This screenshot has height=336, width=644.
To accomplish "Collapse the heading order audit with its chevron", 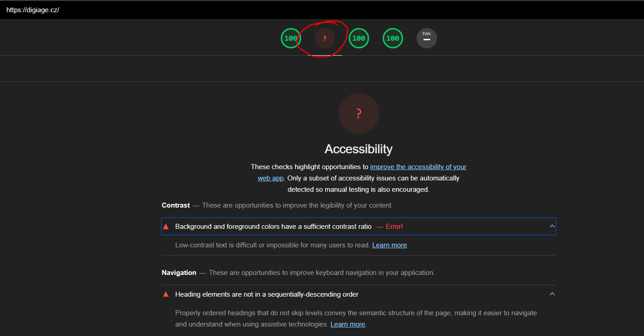I will pos(552,294).
